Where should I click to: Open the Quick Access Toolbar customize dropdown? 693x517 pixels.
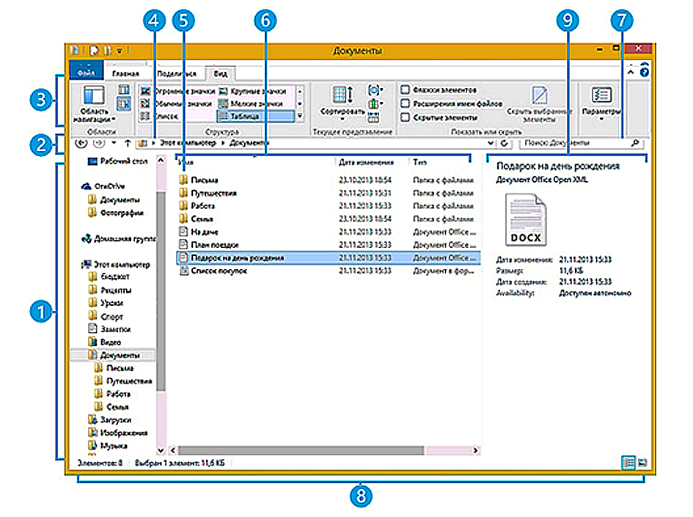click(119, 51)
